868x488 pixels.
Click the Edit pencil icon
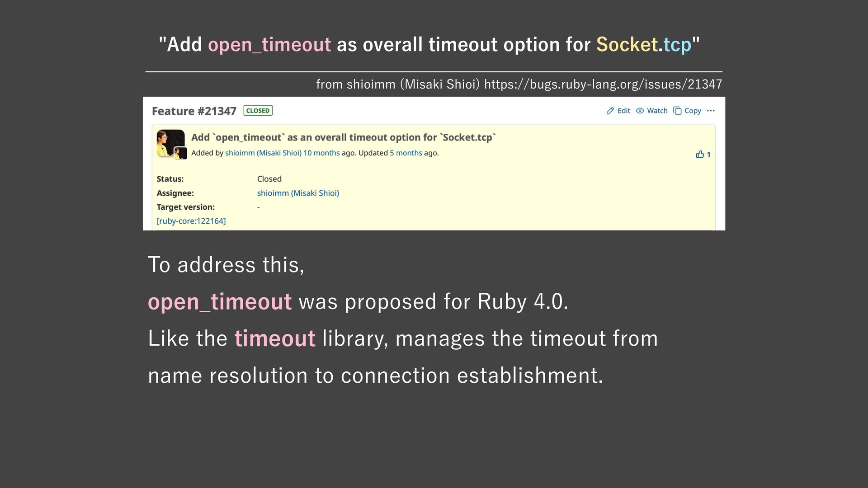[610, 111]
